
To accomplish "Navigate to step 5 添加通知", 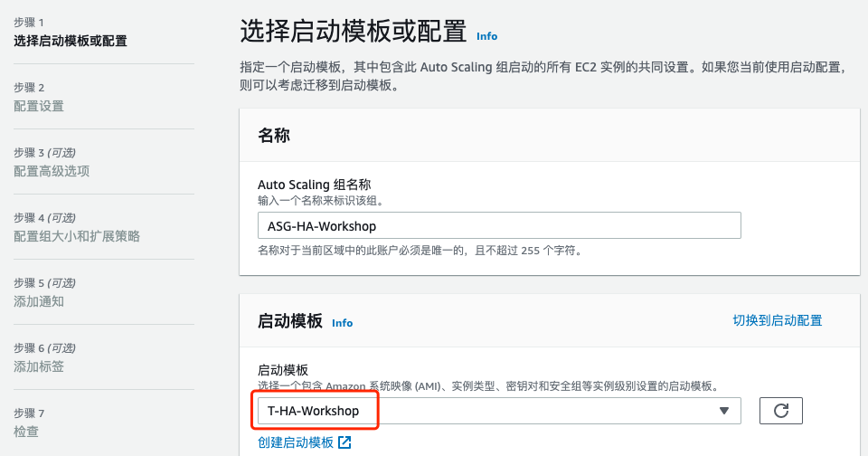I will tap(39, 301).
